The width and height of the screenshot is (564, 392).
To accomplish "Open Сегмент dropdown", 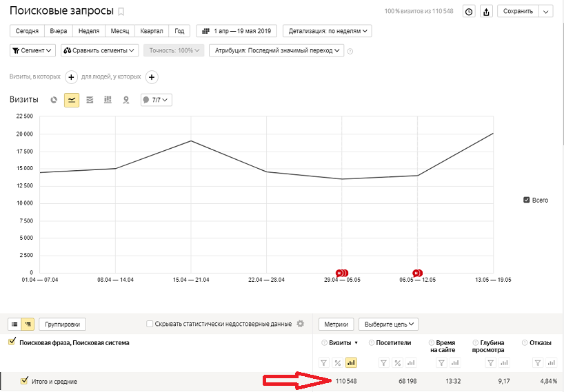I will (32, 50).
